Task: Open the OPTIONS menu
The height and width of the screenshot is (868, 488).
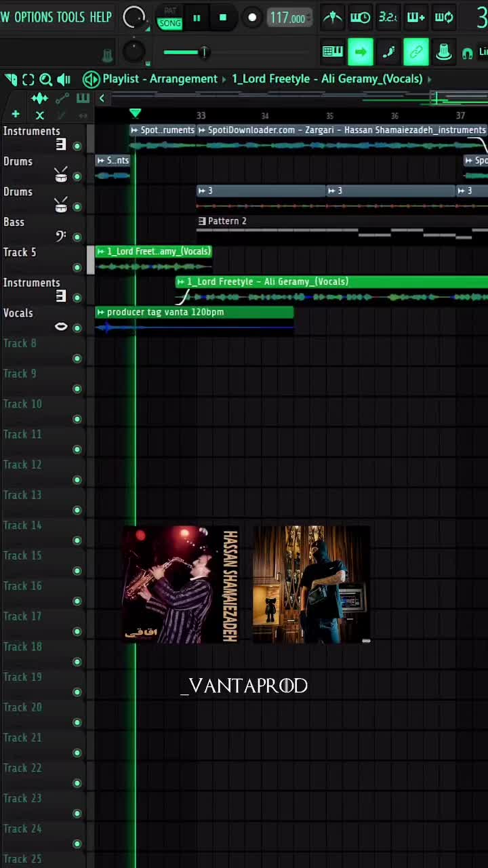Action: click(33, 17)
